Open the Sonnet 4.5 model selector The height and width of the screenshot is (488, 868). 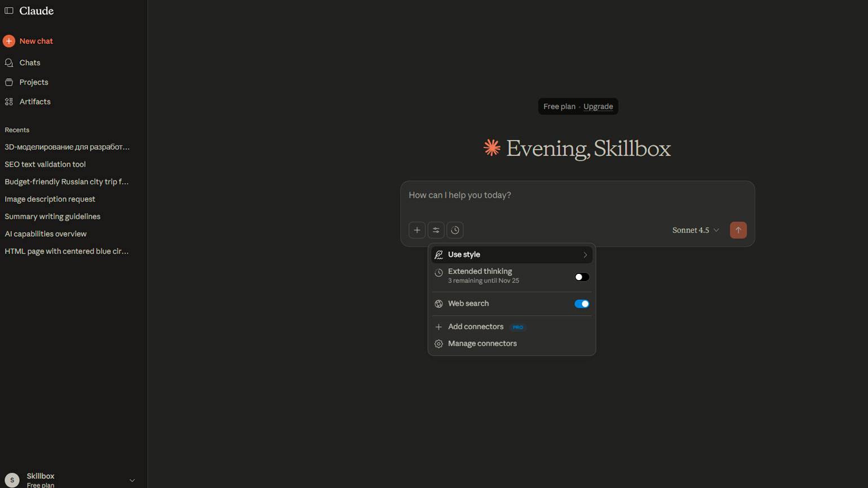pos(695,230)
